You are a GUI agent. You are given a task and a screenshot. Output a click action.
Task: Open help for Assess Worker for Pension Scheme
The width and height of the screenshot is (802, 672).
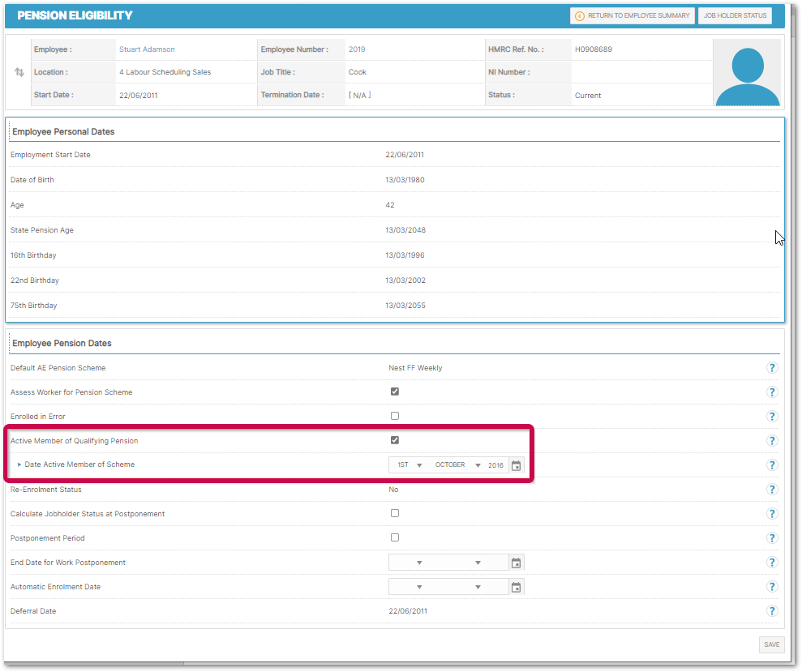click(x=772, y=392)
